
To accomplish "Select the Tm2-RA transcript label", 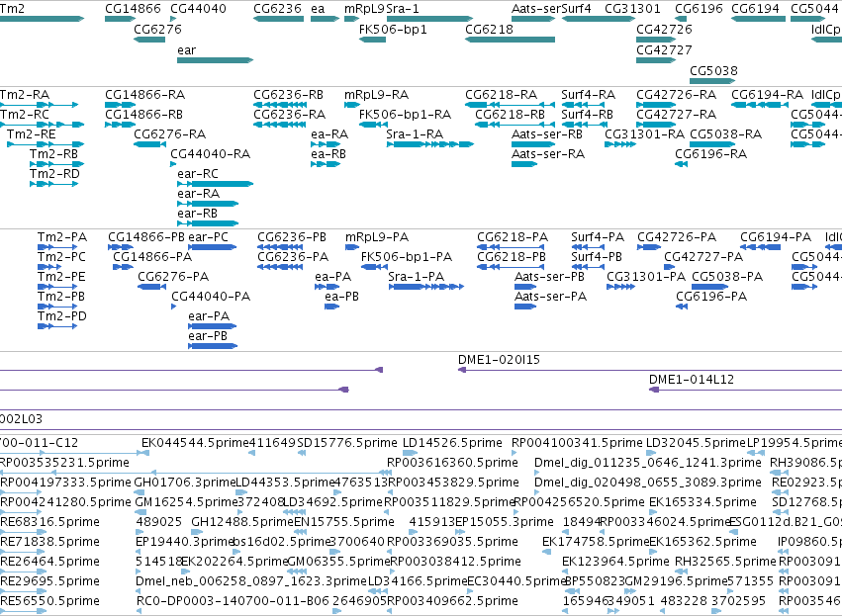I will coord(25,95).
